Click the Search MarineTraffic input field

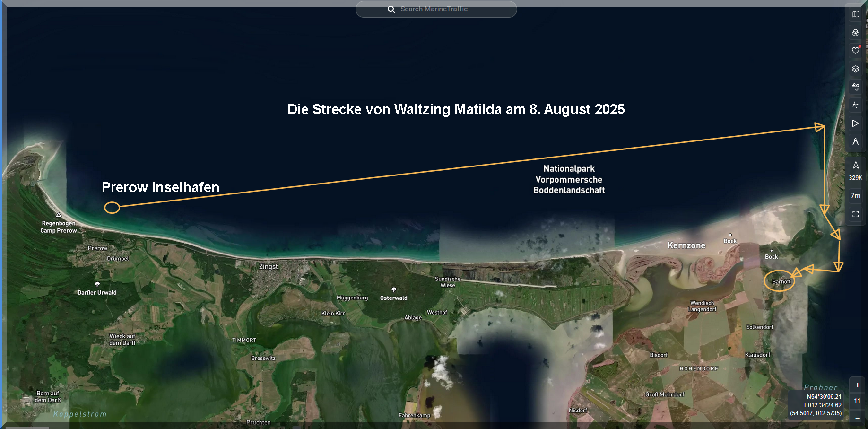(x=444, y=9)
